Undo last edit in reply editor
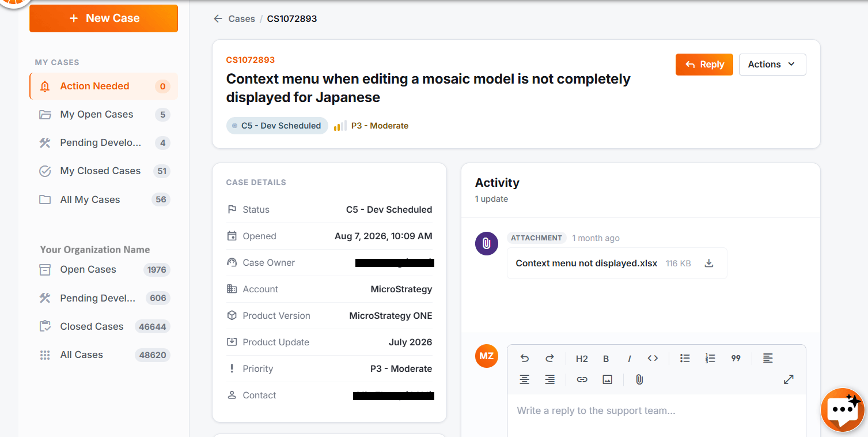Image resolution: width=868 pixels, height=437 pixels. pos(525,359)
